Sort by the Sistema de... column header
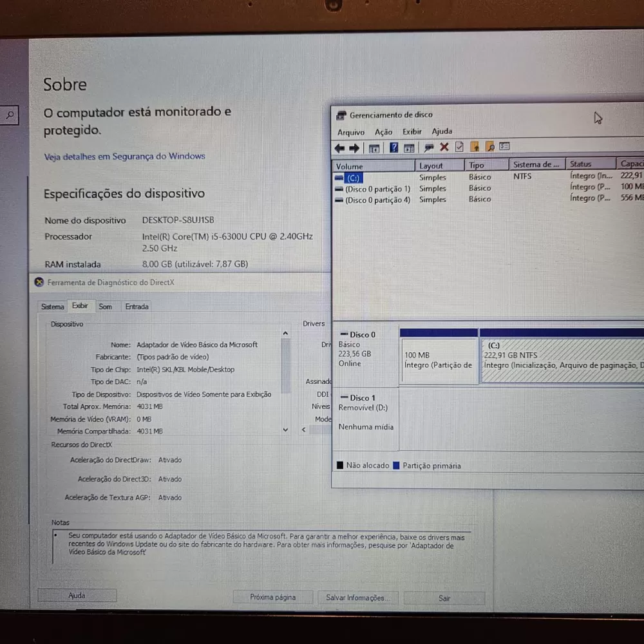 [x=537, y=165]
